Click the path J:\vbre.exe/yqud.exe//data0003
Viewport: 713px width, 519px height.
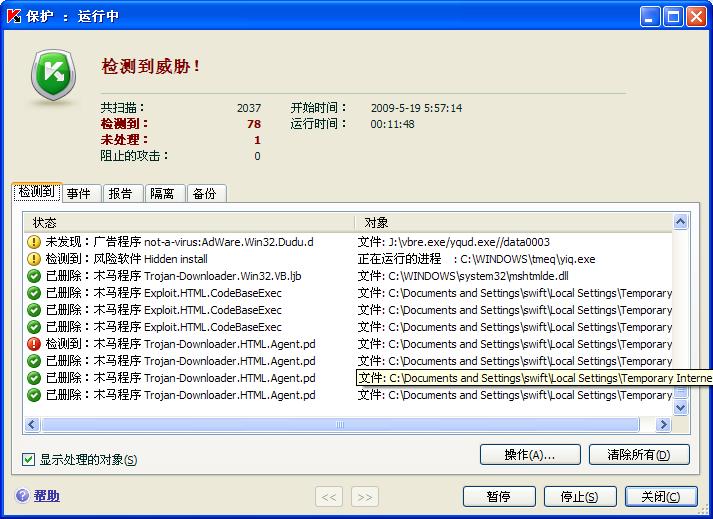(469, 242)
